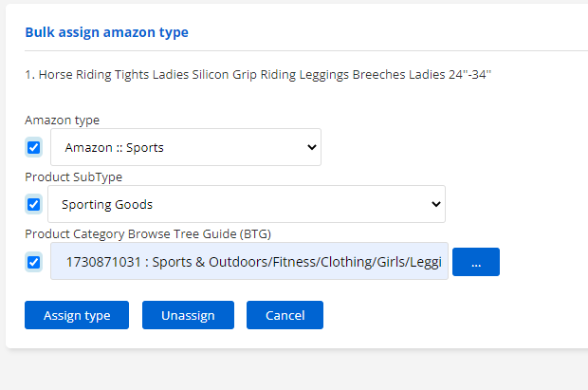Image resolution: width=588 pixels, height=390 pixels.
Task: Click the Assign type button
Action: click(77, 315)
